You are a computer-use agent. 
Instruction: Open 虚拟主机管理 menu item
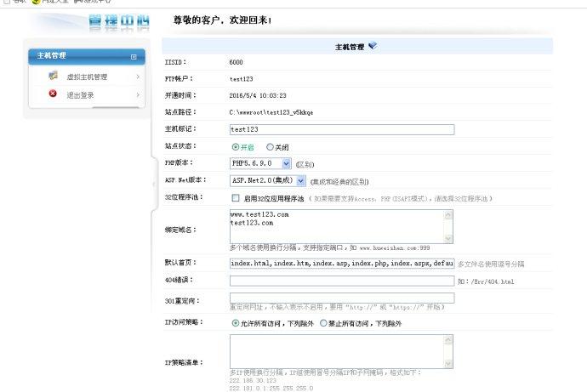coord(87,77)
